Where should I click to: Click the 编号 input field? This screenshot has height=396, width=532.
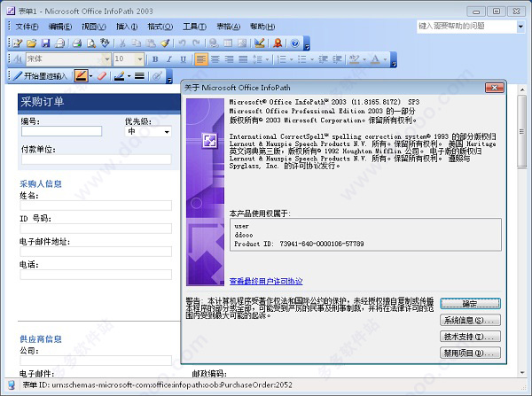(61, 131)
